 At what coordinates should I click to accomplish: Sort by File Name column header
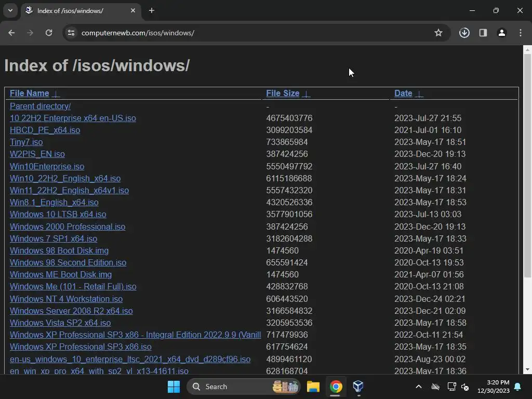(29, 94)
